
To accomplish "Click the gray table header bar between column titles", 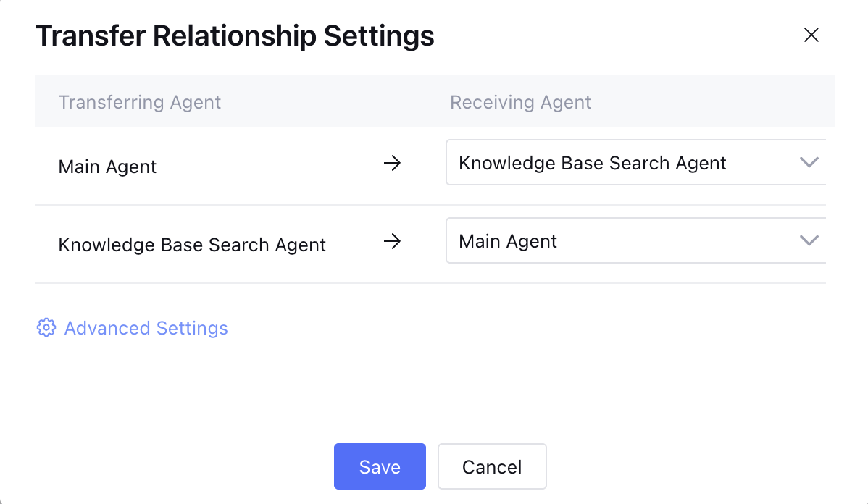I will 333,102.
